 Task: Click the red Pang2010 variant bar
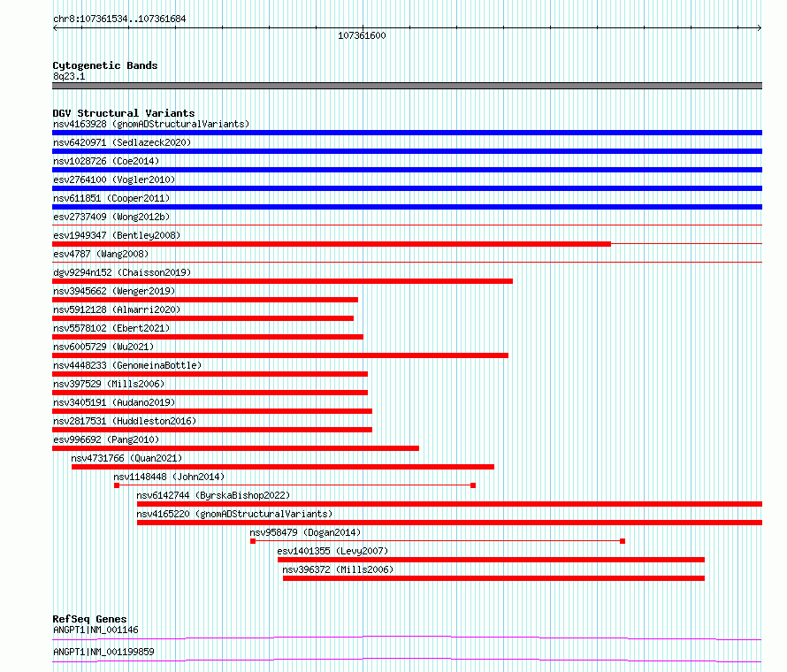click(235, 448)
